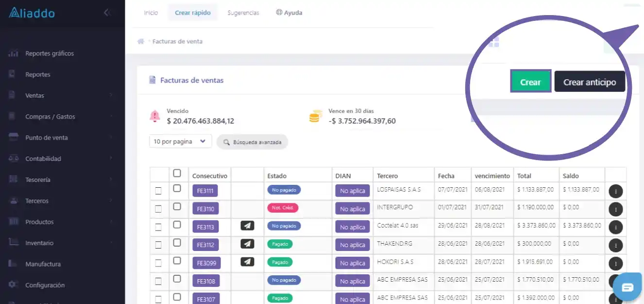Open Búsqueda avanzada search
The width and height of the screenshot is (644, 304).
coord(252,142)
